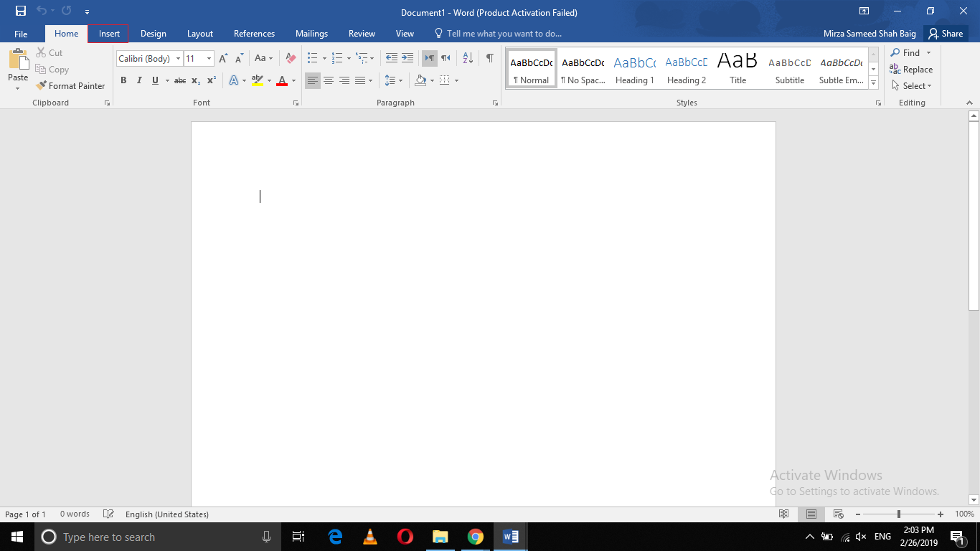
Task: Toggle bullet list formatting
Action: point(313,58)
